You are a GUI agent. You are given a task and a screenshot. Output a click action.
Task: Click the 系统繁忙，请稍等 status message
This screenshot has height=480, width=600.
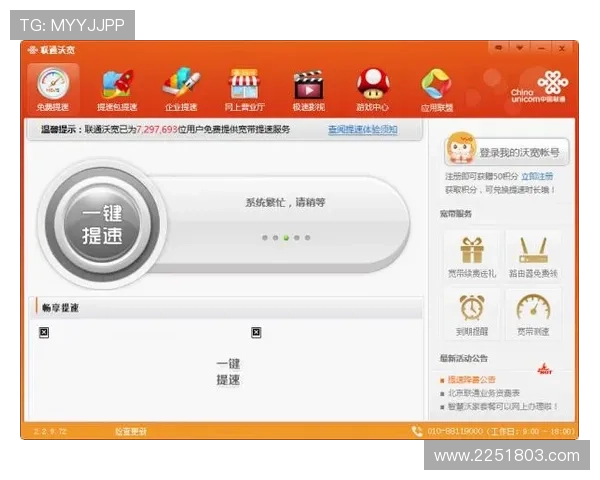pyautogui.click(x=285, y=202)
